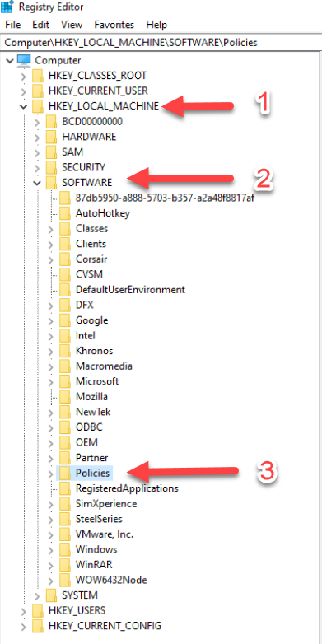Image resolution: width=322 pixels, height=644 pixels.
Task: Click the registry path address bar
Action: click(161, 42)
